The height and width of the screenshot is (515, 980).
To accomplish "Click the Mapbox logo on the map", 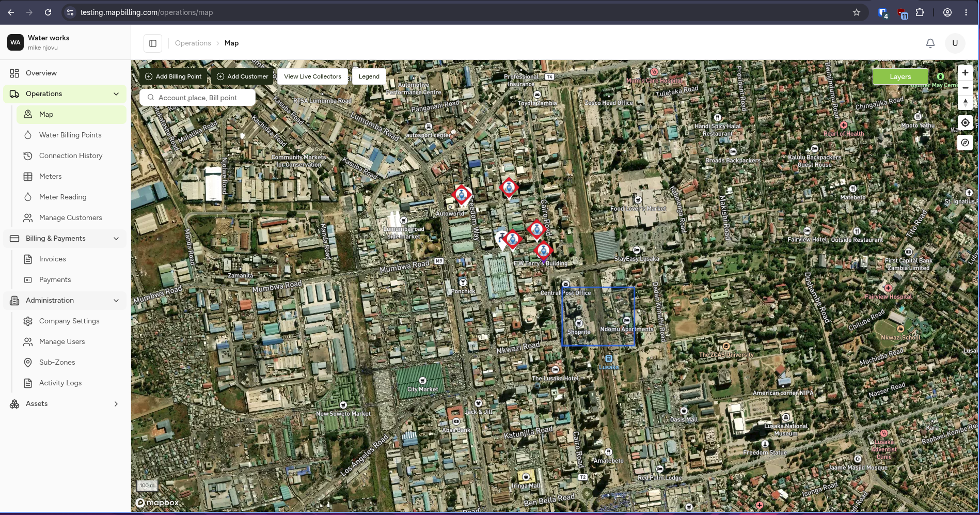I will (x=157, y=503).
